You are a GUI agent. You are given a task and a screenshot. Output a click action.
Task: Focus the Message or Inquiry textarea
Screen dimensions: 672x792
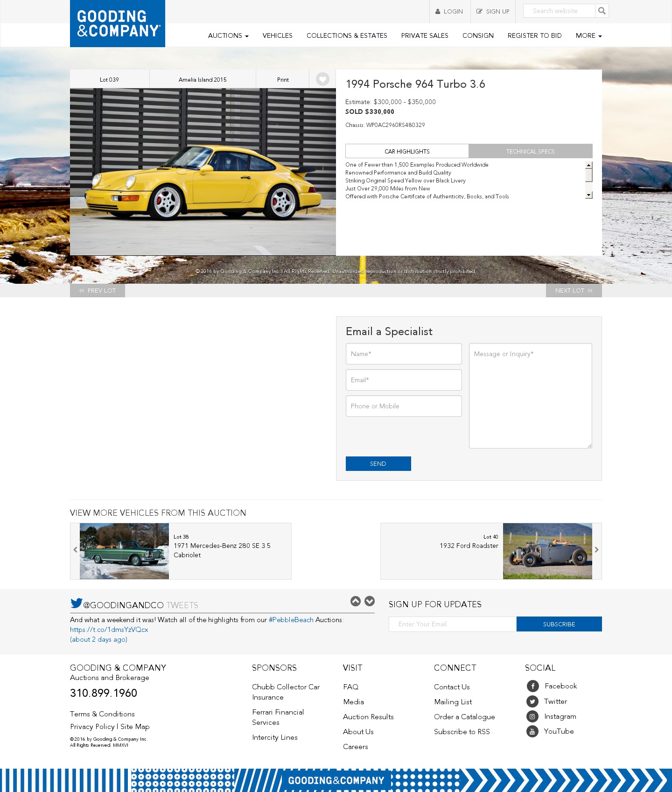pos(531,396)
